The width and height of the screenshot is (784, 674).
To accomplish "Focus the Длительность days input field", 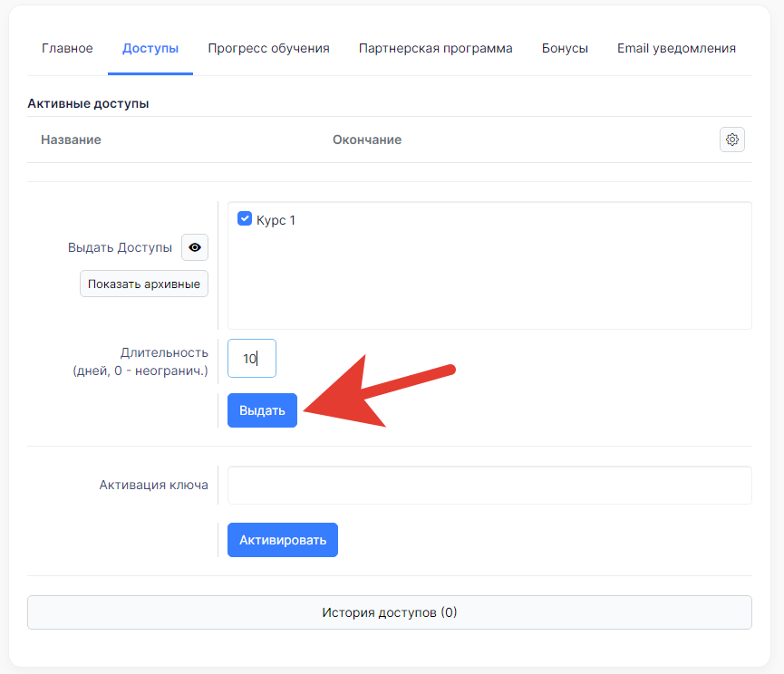I will [252, 358].
